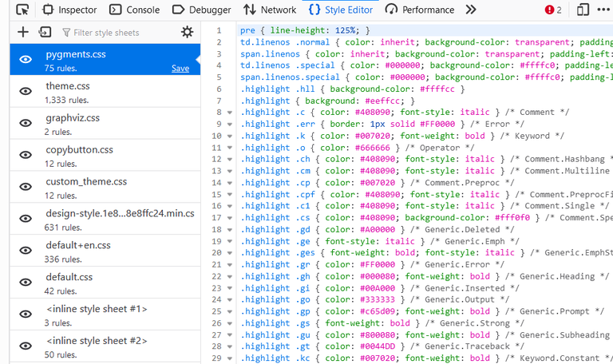Click the Filter style sheets field
613x364 pixels.
pyautogui.click(x=117, y=33)
